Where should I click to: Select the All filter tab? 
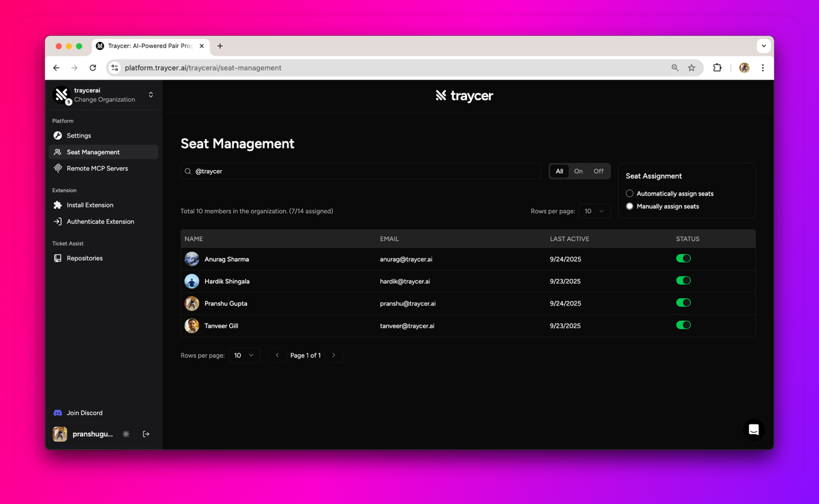coord(559,171)
